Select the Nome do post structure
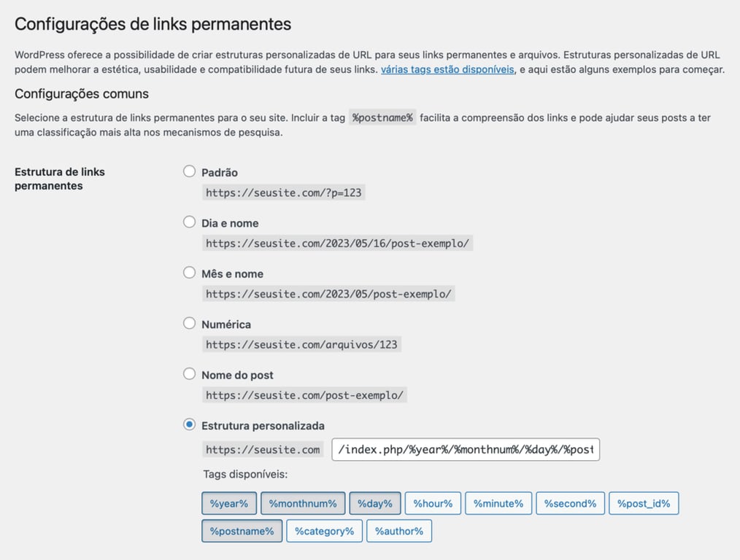The height and width of the screenshot is (560, 740). click(189, 375)
